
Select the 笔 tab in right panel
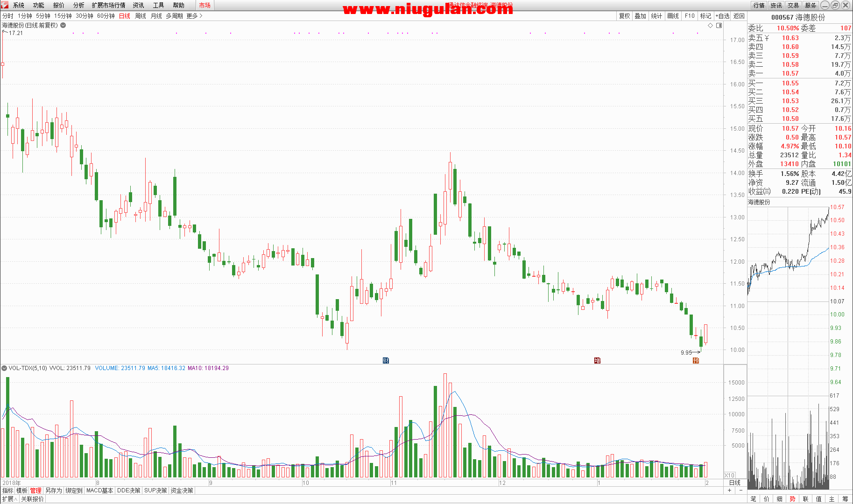(x=754, y=499)
